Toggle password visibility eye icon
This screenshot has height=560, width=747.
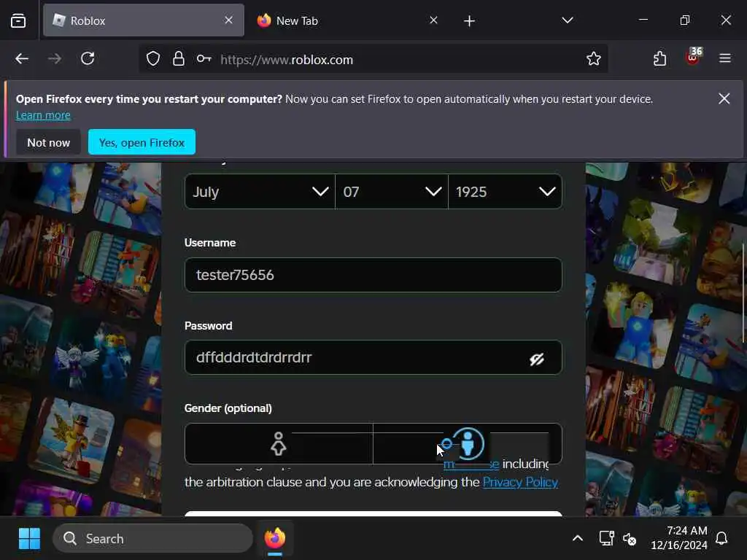click(x=537, y=359)
